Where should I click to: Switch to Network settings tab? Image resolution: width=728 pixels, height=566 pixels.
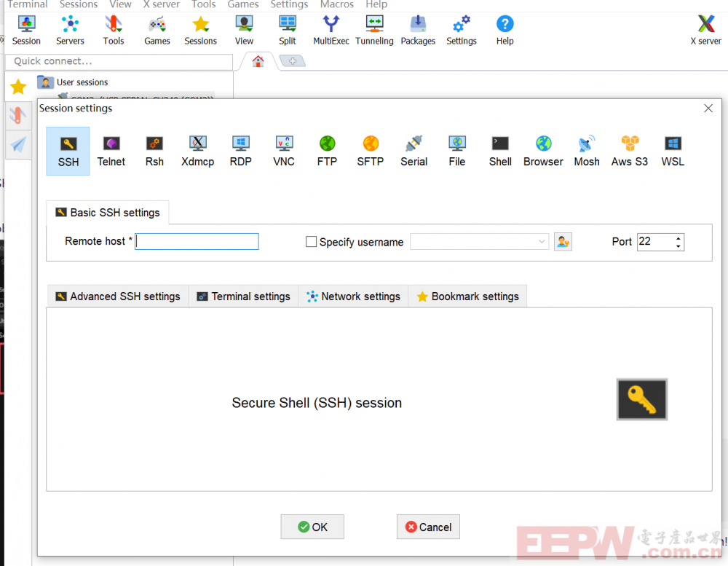coord(353,296)
